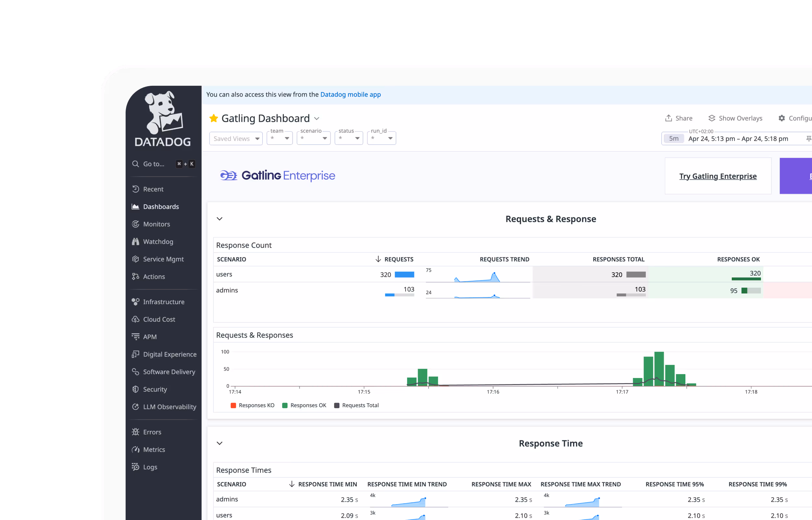The image size is (812, 520).
Task: Click the Requests & Responses widget title
Action: point(255,335)
